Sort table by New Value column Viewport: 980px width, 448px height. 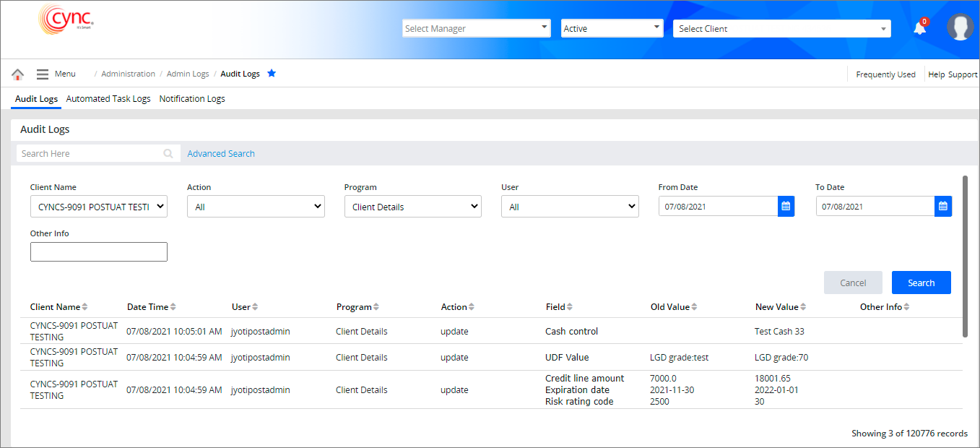(803, 307)
